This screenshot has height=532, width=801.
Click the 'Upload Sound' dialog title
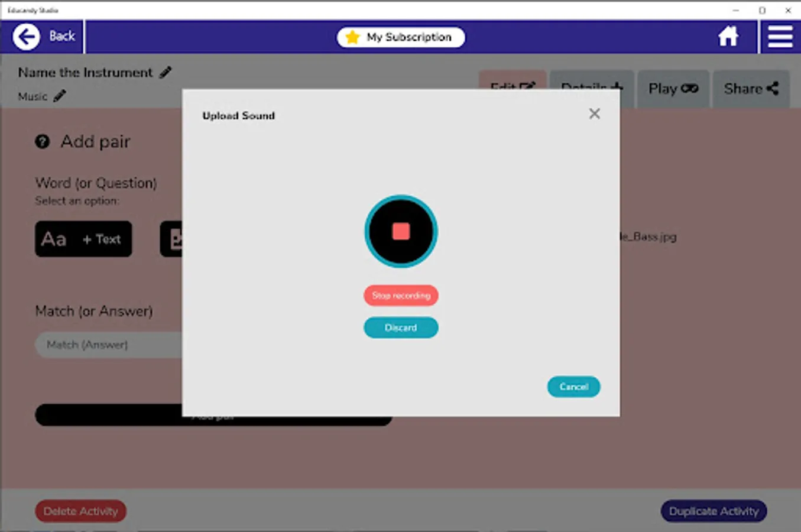pyautogui.click(x=239, y=116)
